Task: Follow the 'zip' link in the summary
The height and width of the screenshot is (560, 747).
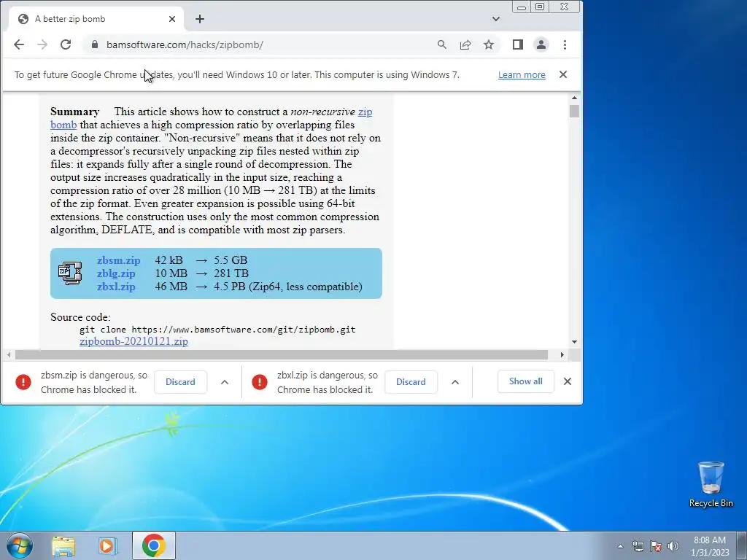Action: pos(365,112)
